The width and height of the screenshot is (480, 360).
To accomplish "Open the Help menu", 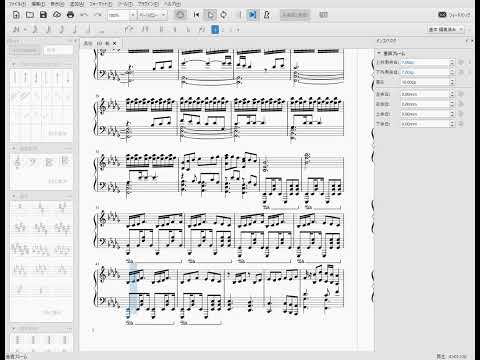I will (x=172, y=4).
